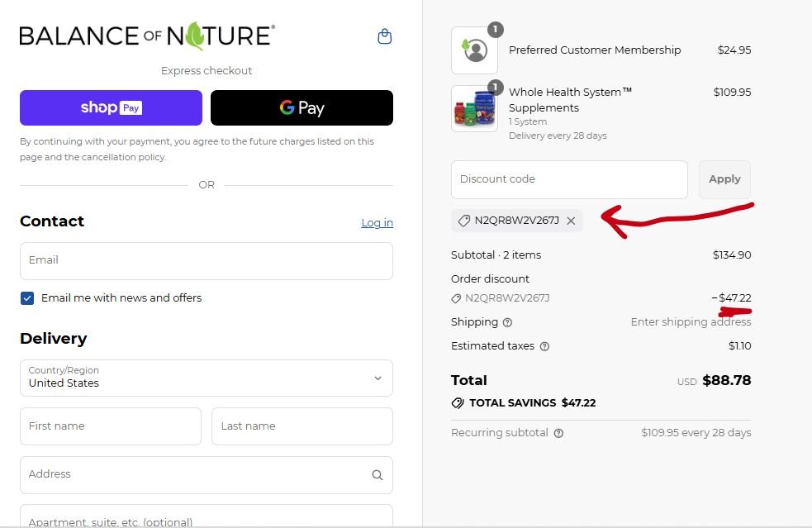This screenshot has height=528, width=812.
Task: Click the $1.10 estimated taxes value
Action: 739,346
